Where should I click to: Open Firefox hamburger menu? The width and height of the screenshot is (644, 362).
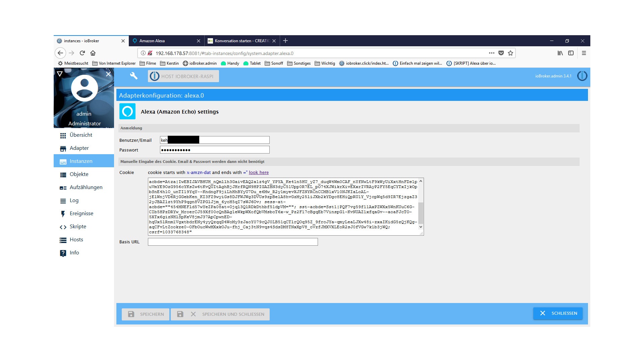point(584,53)
